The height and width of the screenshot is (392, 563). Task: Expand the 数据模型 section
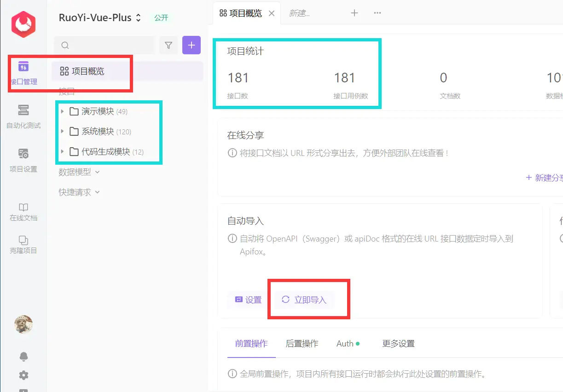click(x=79, y=172)
